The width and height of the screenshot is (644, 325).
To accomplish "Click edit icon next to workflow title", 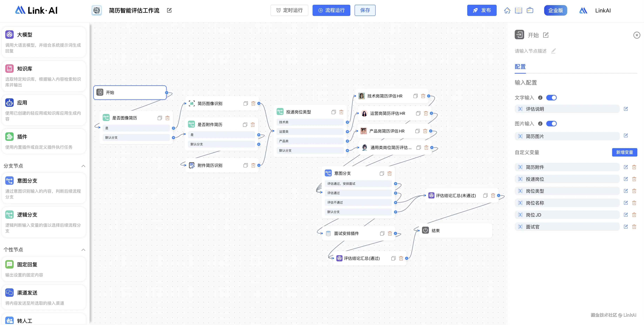I will click(x=169, y=10).
